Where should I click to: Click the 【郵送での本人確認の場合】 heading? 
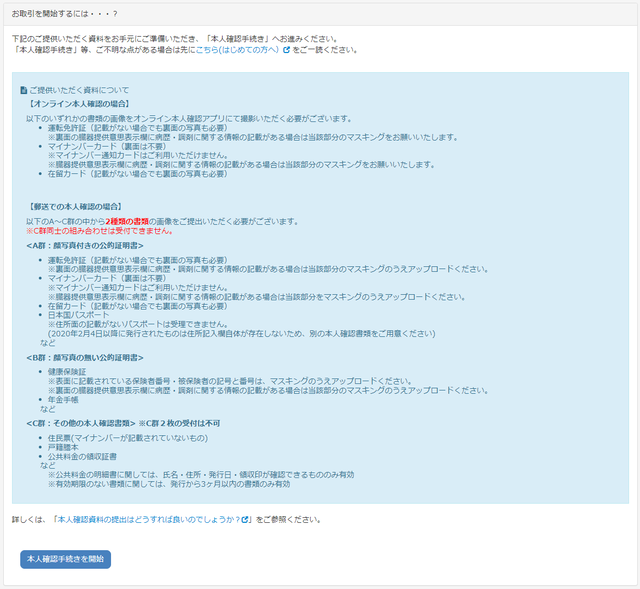75,207
